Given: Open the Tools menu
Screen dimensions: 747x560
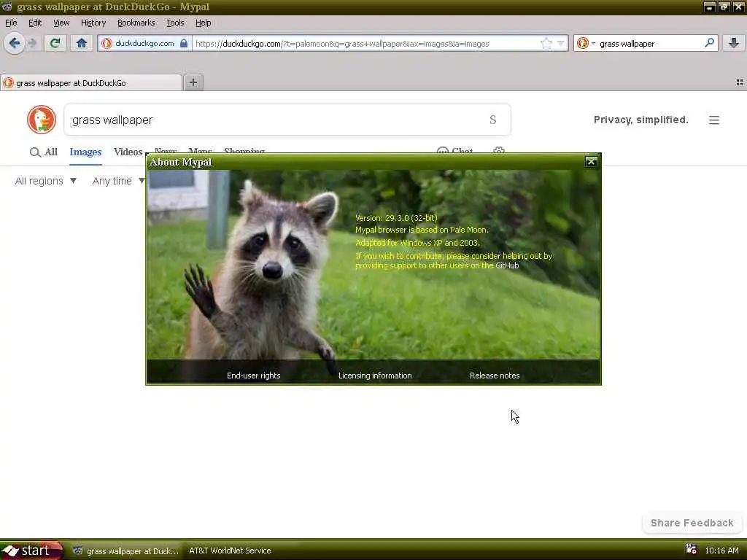Looking at the screenshot, I should click(x=175, y=23).
